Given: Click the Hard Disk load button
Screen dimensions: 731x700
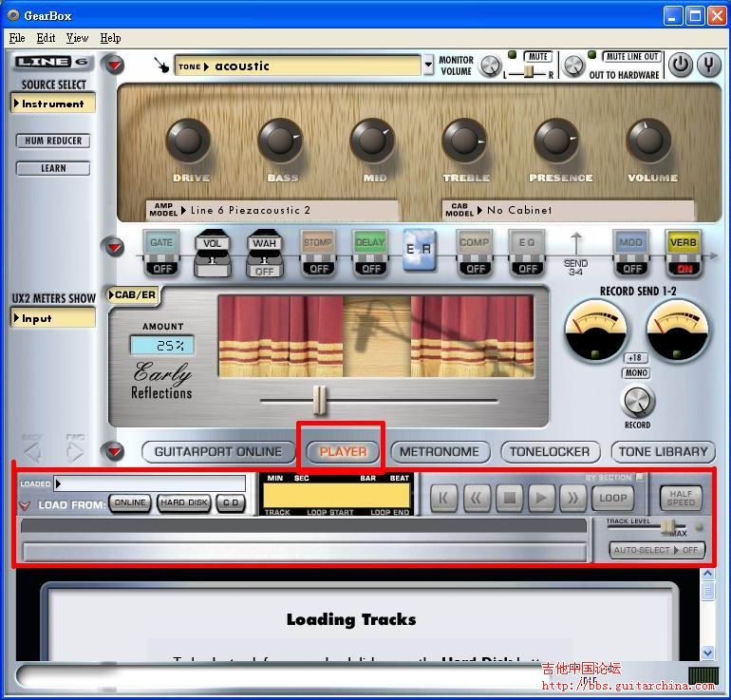Looking at the screenshot, I should pos(183,503).
